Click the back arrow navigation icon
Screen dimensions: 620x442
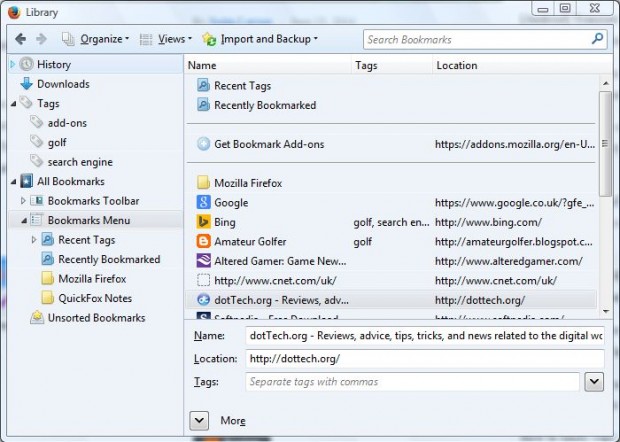pyautogui.click(x=20, y=39)
